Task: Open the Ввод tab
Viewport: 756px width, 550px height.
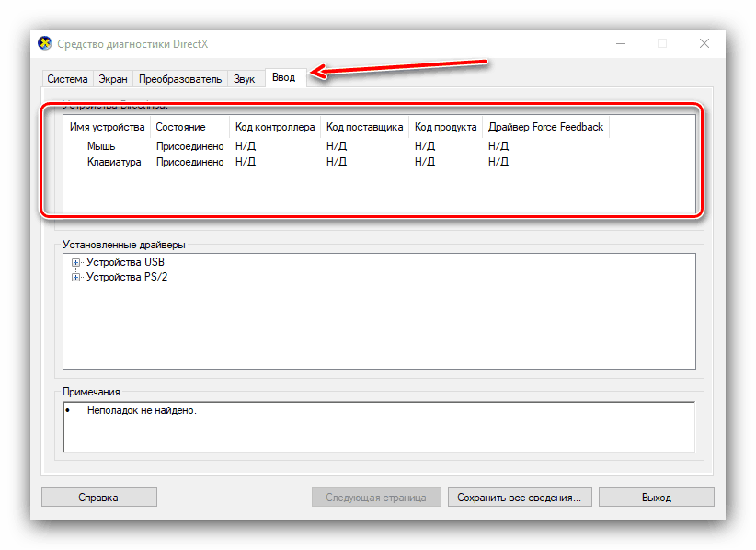Action: tap(283, 77)
